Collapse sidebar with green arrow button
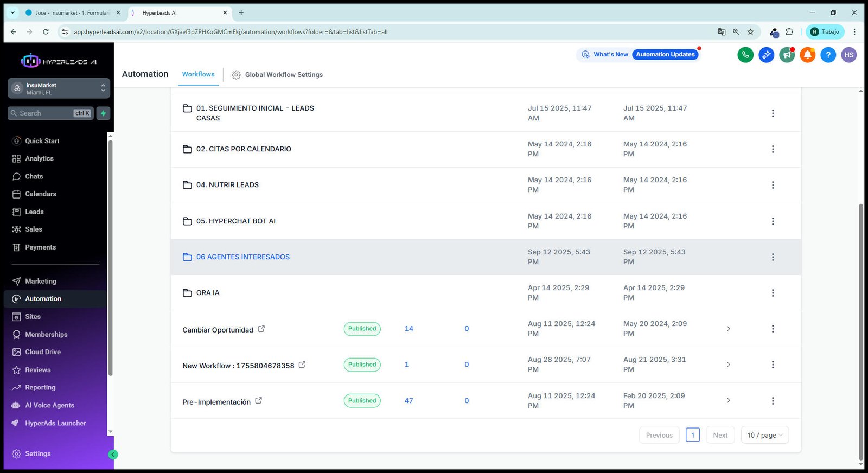 (x=113, y=455)
